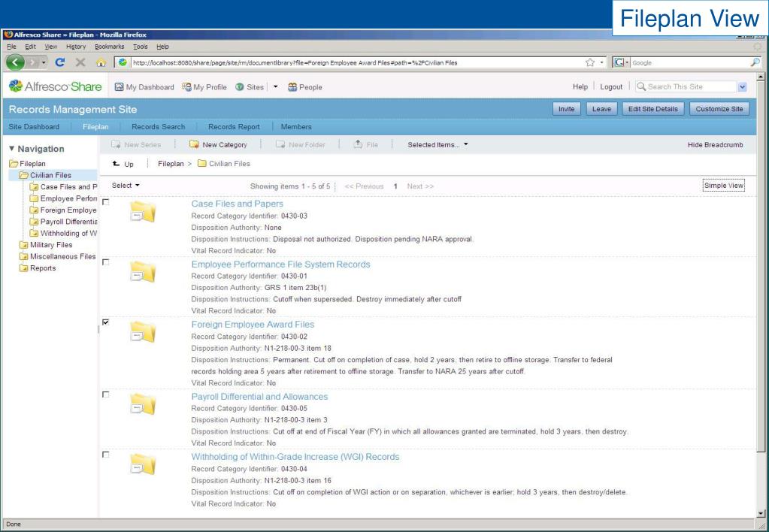This screenshot has height=532, width=769.
Task: Open Payroll Differential and Allowances link
Action: click(x=259, y=396)
